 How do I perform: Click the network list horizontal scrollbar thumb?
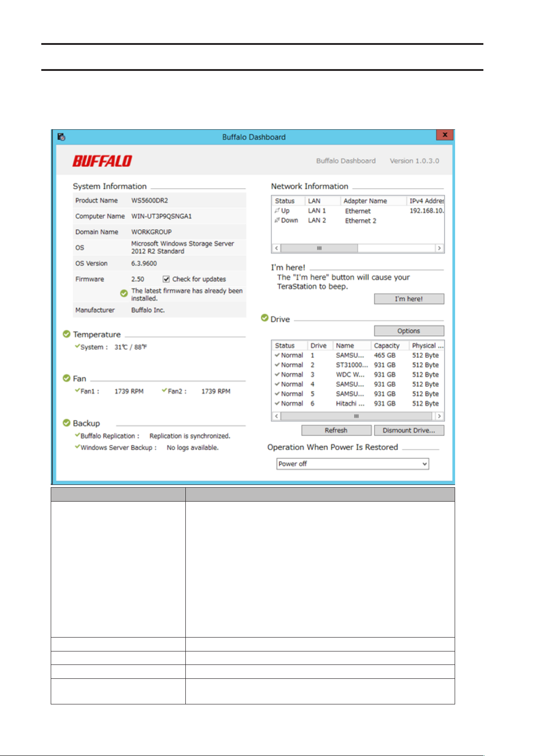[319, 248]
